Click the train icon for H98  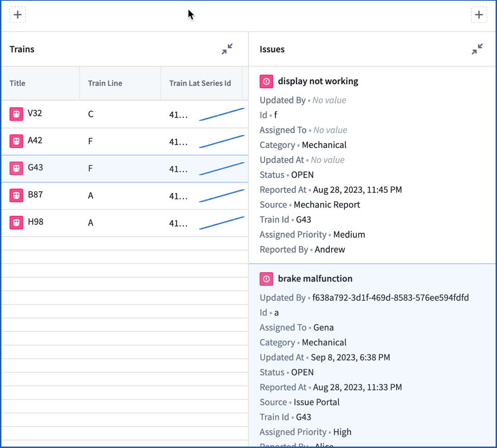(x=16, y=223)
